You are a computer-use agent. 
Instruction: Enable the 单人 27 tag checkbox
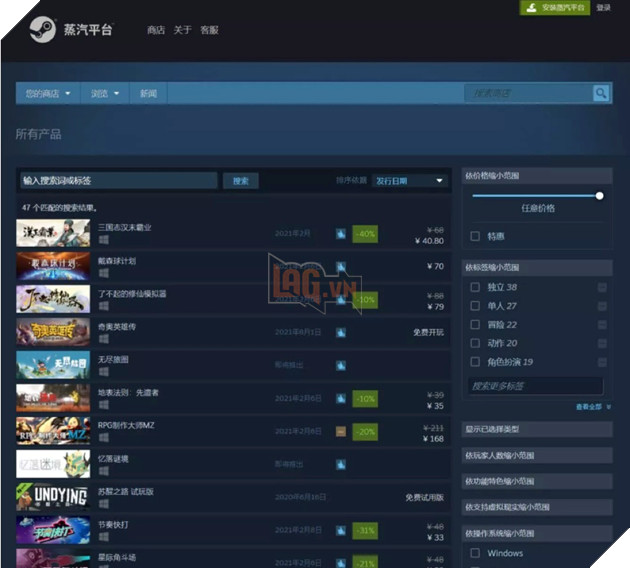(475, 306)
